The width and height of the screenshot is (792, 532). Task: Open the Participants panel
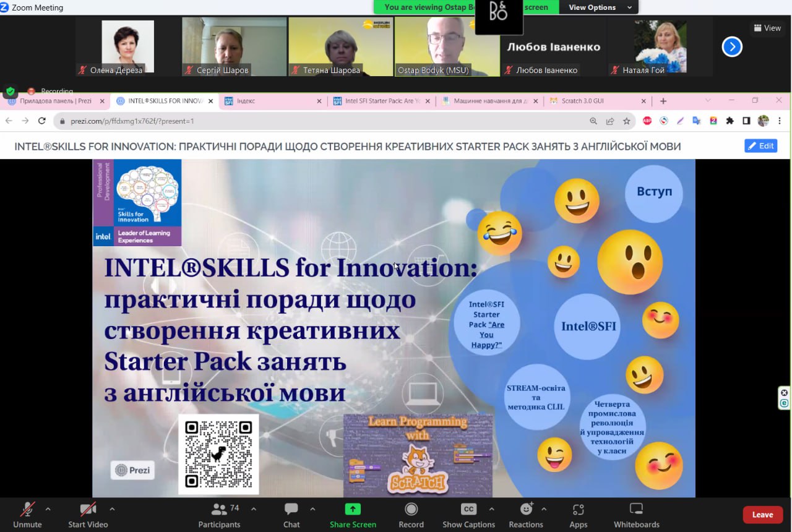click(x=219, y=515)
